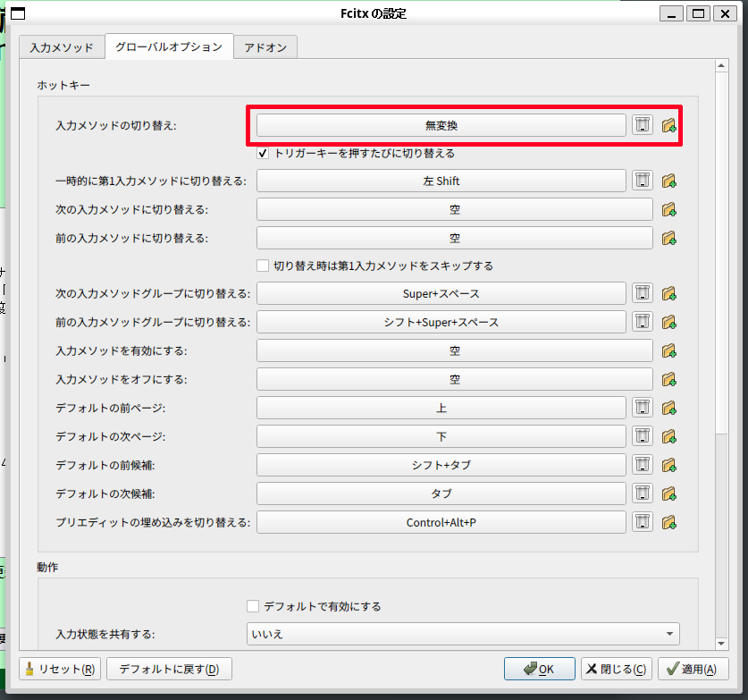Click the Super+スペース hotkey button
Image resolution: width=748 pixels, height=700 pixels.
[x=441, y=293]
